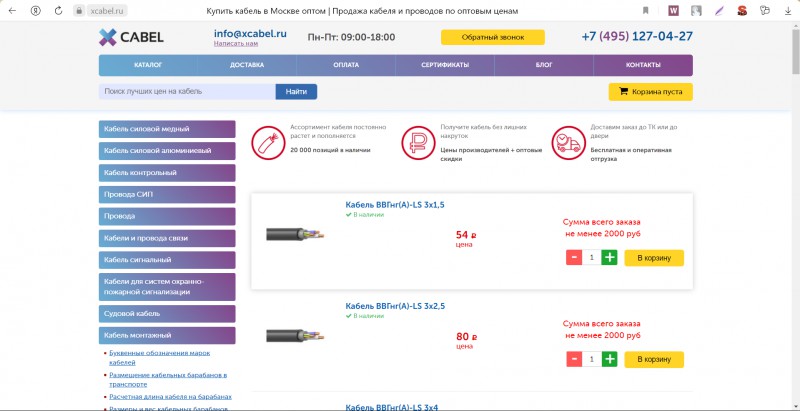Click the cable thumbnail for ВВГнг(А)-LS 3x2,5
The image size is (800, 411).
(x=295, y=336)
